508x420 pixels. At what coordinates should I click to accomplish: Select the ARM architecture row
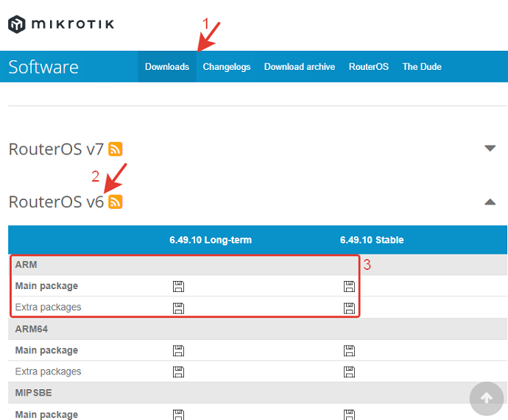pos(258,265)
